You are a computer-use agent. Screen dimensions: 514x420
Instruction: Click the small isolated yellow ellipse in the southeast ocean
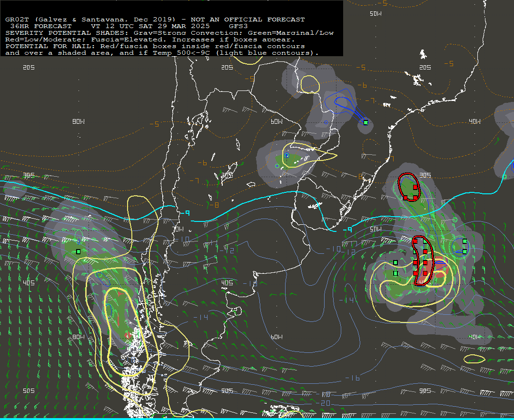[474, 359]
